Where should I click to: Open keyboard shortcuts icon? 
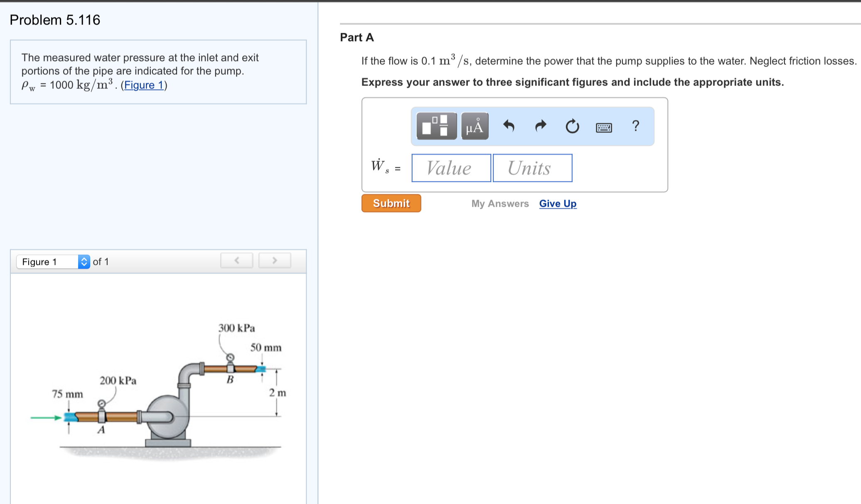coord(604,127)
